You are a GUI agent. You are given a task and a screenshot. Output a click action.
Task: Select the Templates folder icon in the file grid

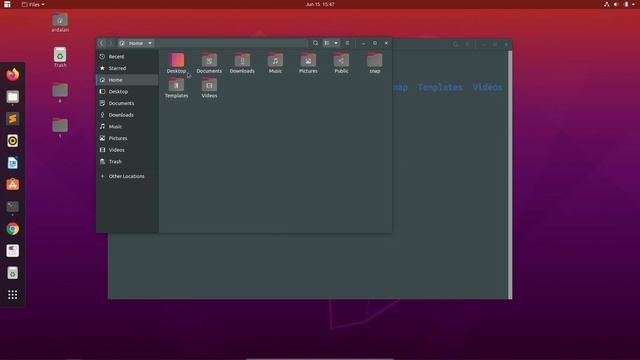[176, 85]
